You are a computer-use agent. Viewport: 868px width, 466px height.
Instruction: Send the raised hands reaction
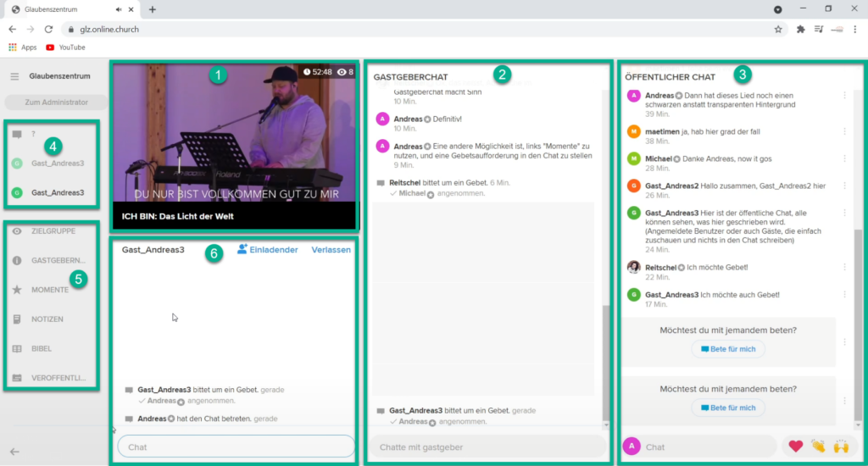[x=841, y=447]
